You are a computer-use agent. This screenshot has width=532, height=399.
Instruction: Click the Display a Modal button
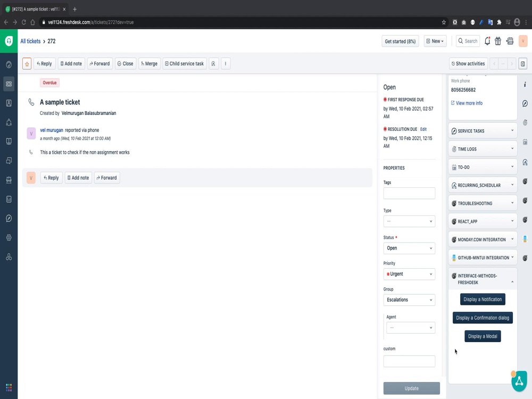pyautogui.click(x=483, y=336)
